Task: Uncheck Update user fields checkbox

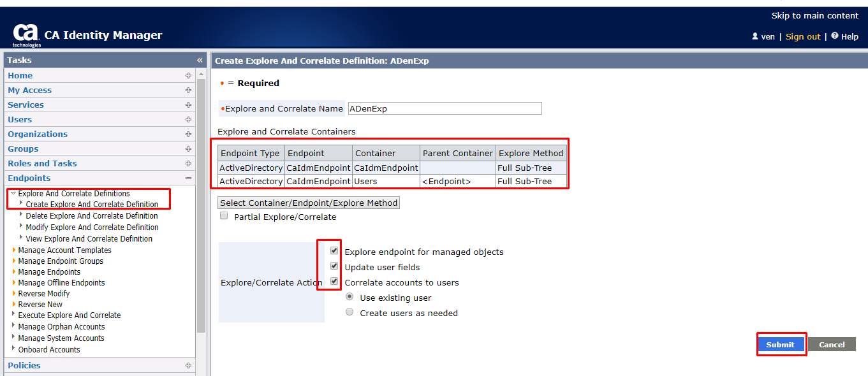Action: [x=334, y=266]
